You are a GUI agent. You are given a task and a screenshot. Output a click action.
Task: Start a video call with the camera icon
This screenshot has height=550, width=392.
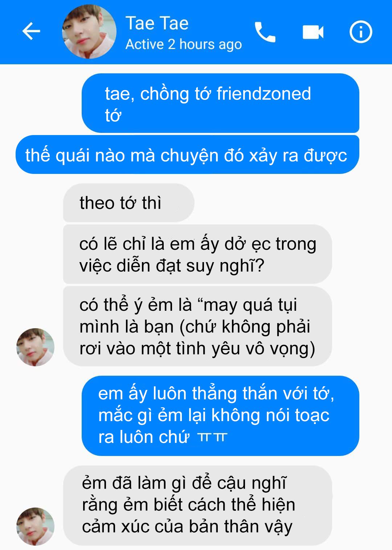coord(313,32)
